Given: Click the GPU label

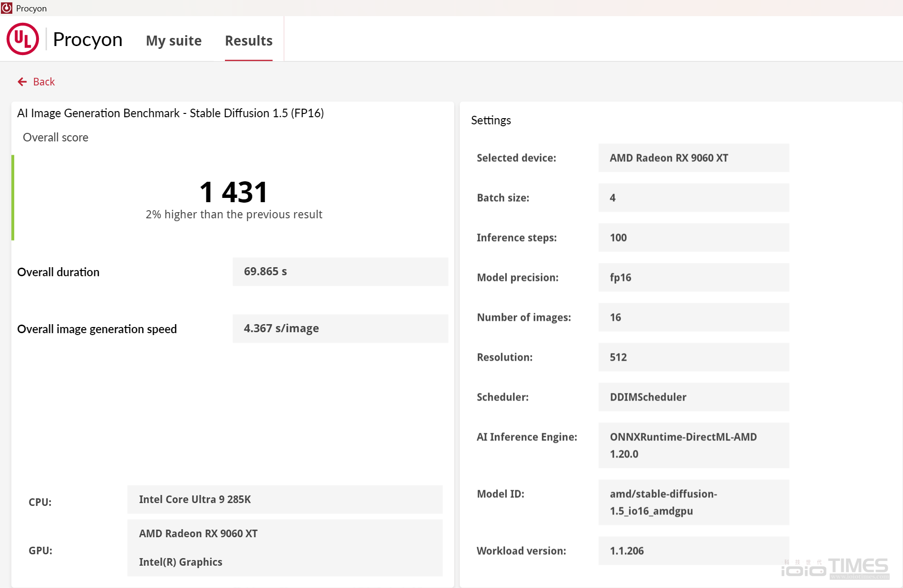Looking at the screenshot, I should click(x=40, y=551).
